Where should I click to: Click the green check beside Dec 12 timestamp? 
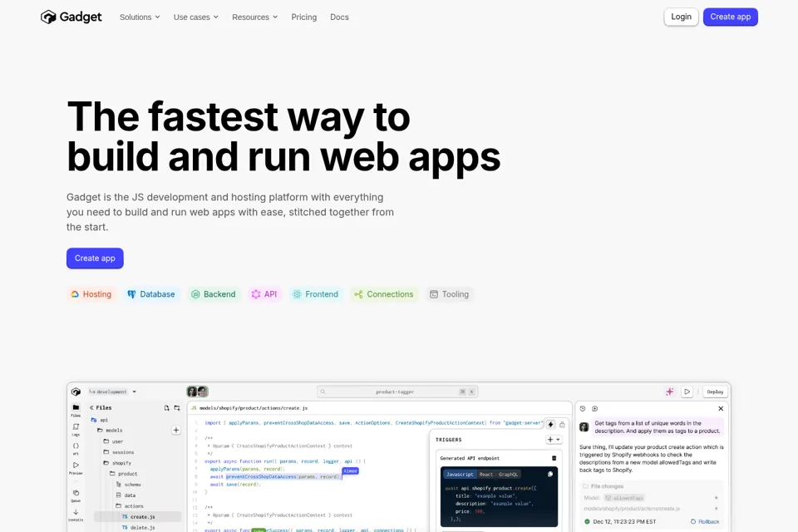click(x=587, y=522)
